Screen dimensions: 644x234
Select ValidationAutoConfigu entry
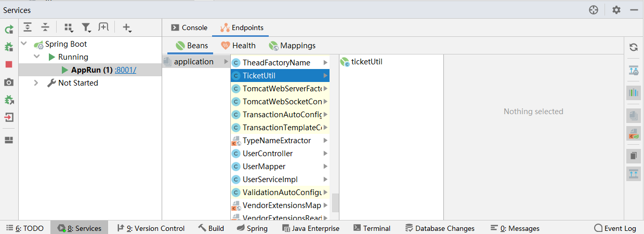280,192
